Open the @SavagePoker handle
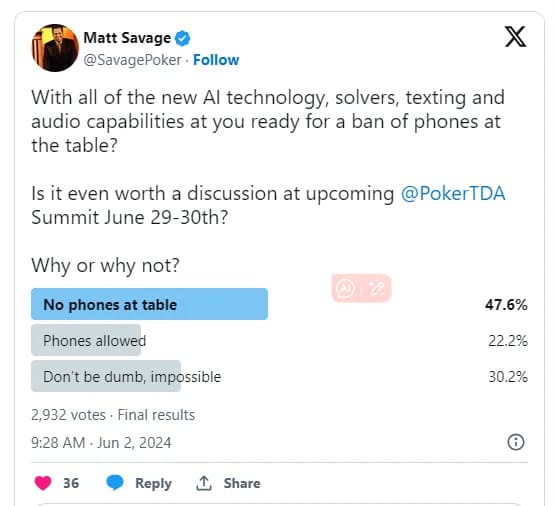 132,60
